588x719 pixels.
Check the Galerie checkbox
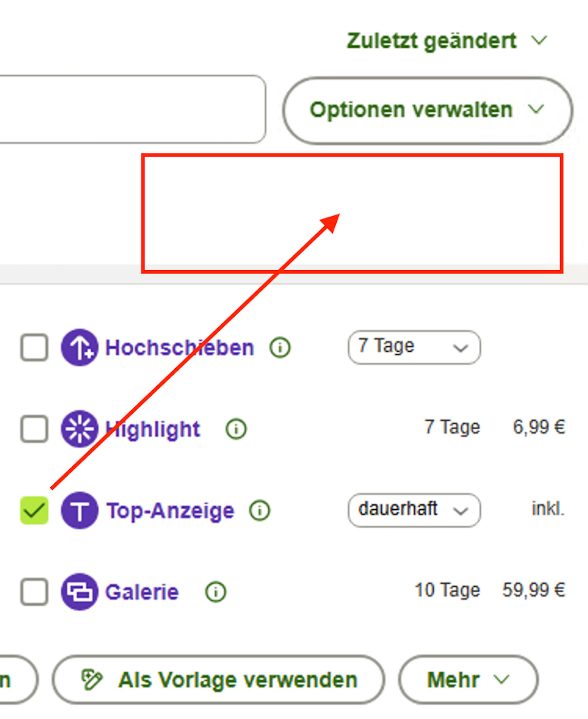click(x=34, y=592)
